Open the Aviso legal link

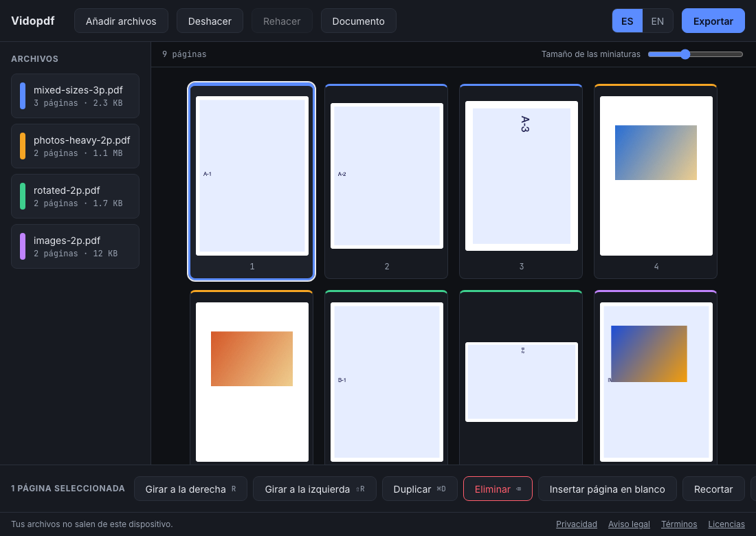(x=629, y=524)
